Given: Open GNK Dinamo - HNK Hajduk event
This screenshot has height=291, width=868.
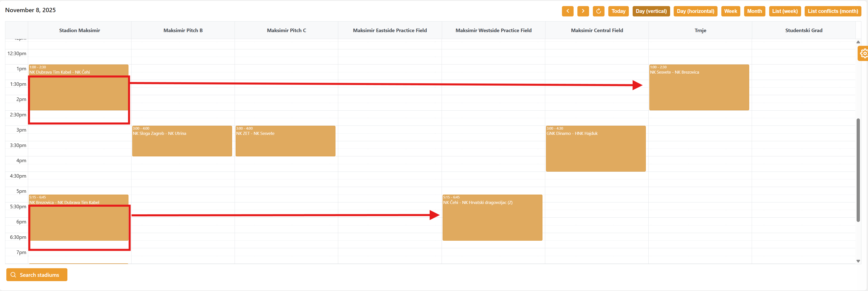Looking at the screenshot, I should pyautogui.click(x=595, y=149).
